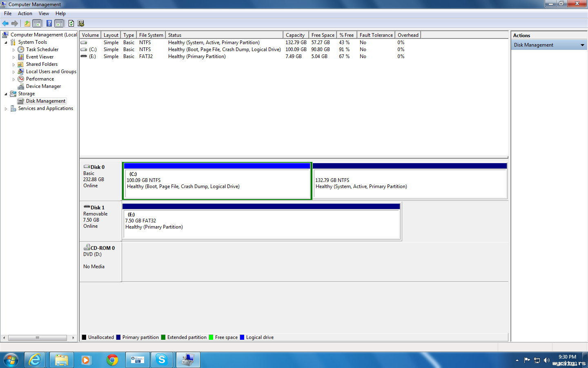Open the File menu
Screen dimensions: 588x368
pyautogui.click(x=8, y=13)
